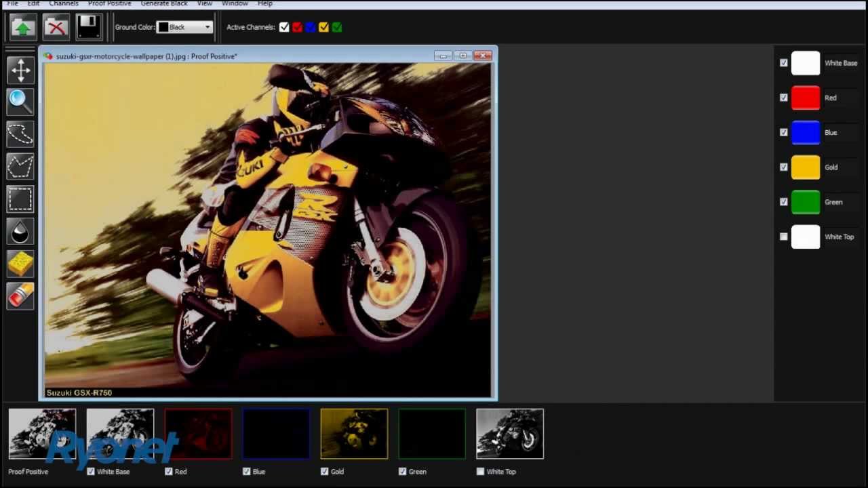Image resolution: width=868 pixels, height=488 pixels.
Task: Select the Green channel thumbnail
Action: [x=432, y=434]
